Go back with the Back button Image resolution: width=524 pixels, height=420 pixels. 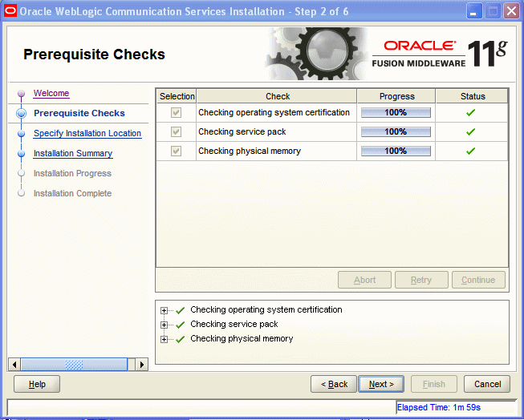334,384
